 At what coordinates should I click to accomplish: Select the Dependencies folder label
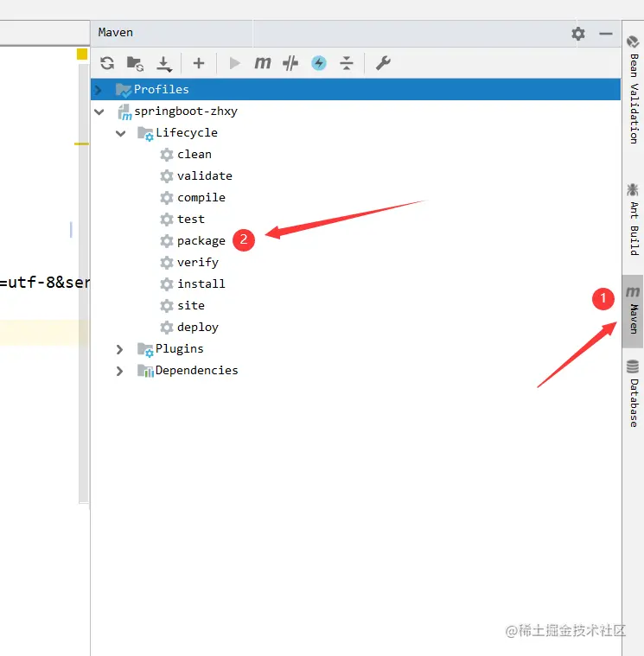pos(197,370)
